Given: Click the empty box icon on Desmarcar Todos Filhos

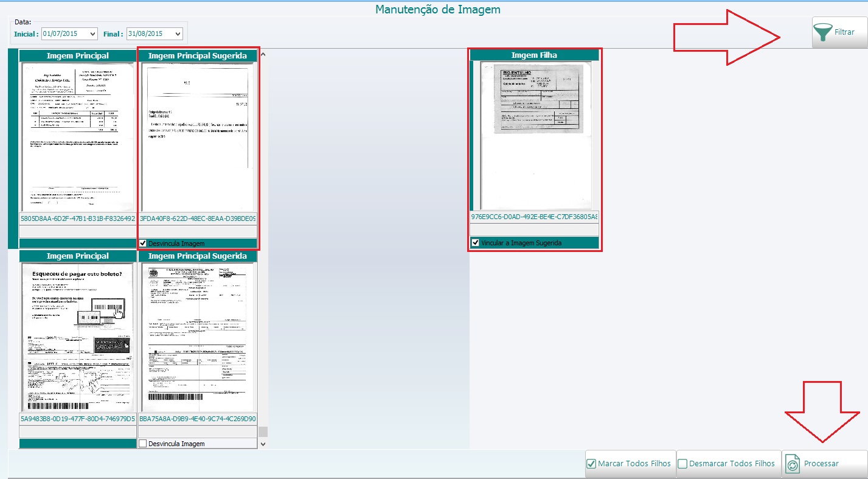Looking at the screenshot, I should pyautogui.click(x=682, y=464).
